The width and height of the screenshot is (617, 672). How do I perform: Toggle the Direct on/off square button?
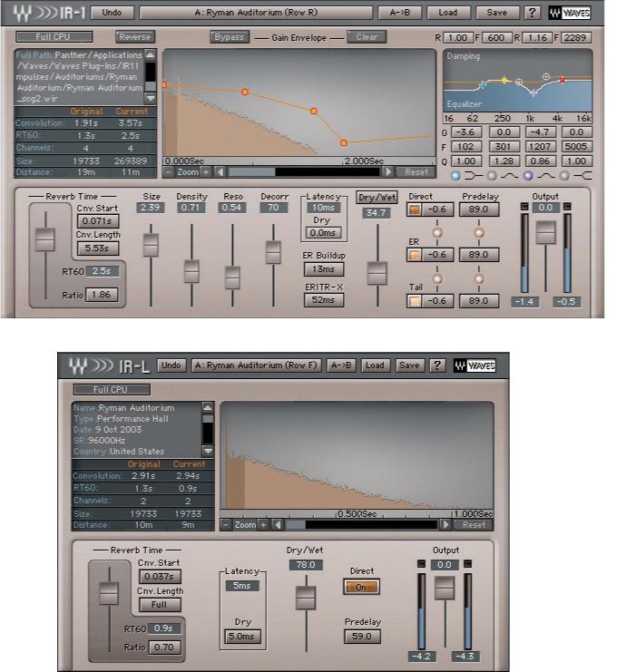click(414, 209)
